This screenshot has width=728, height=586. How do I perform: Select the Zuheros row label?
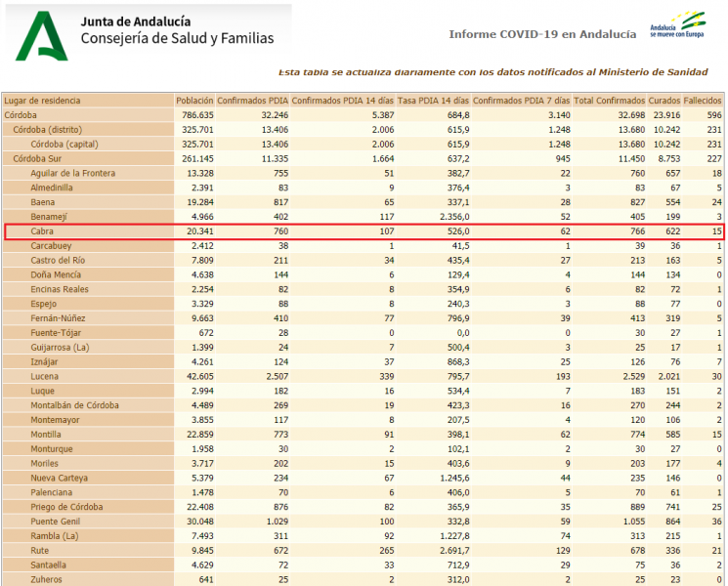pyautogui.click(x=46, y=579)
